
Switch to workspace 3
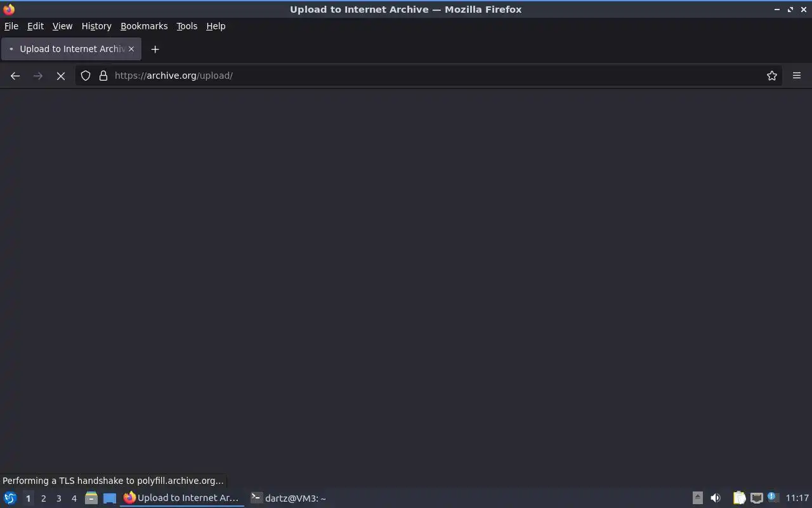tap(58, 498)
